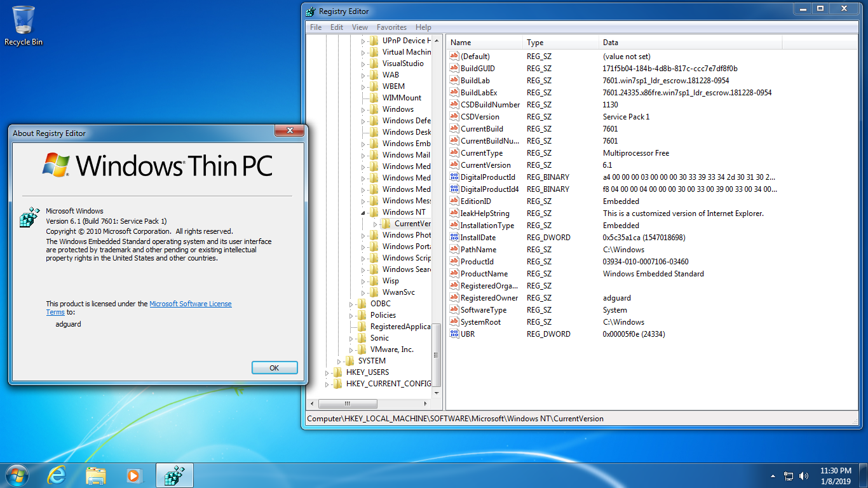The height and width of the screenshot is (488, 868).
Task: Click the Registry Editor taskbar button
Action: click(x=173, y=475)
